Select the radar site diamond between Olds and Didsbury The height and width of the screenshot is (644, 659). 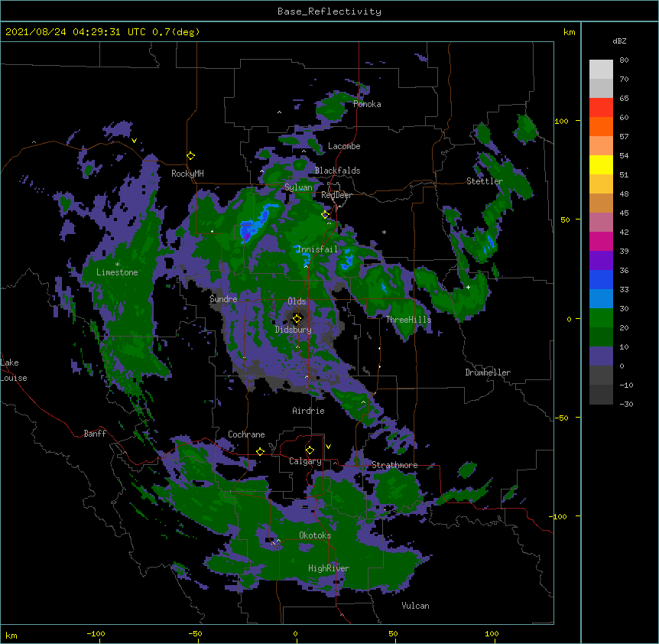point(297,318)
